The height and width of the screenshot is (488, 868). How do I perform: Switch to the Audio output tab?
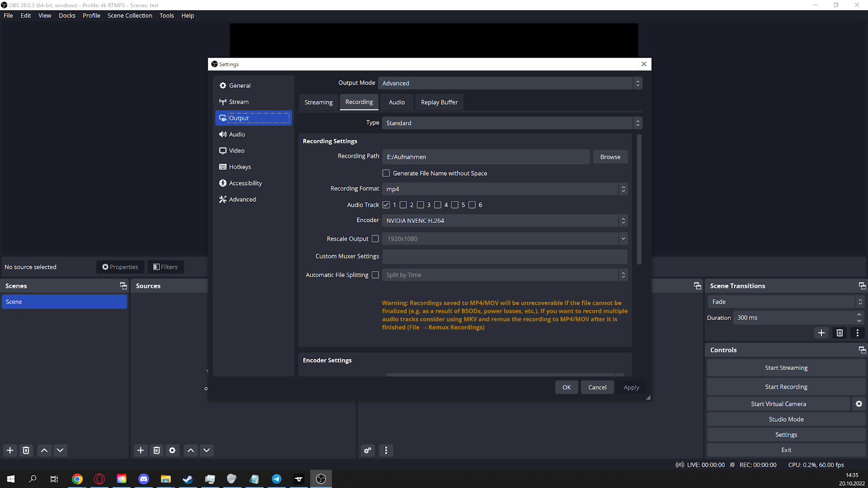397,102
